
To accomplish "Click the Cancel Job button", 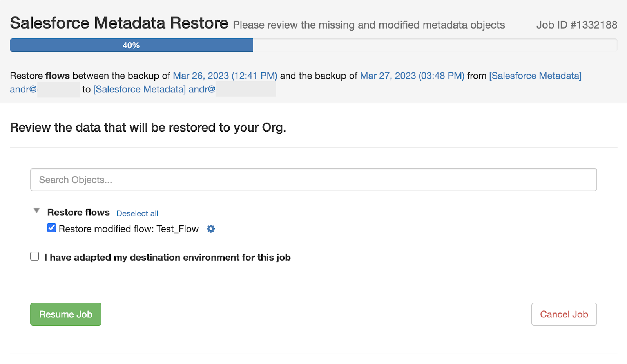I will click(564, 314).
